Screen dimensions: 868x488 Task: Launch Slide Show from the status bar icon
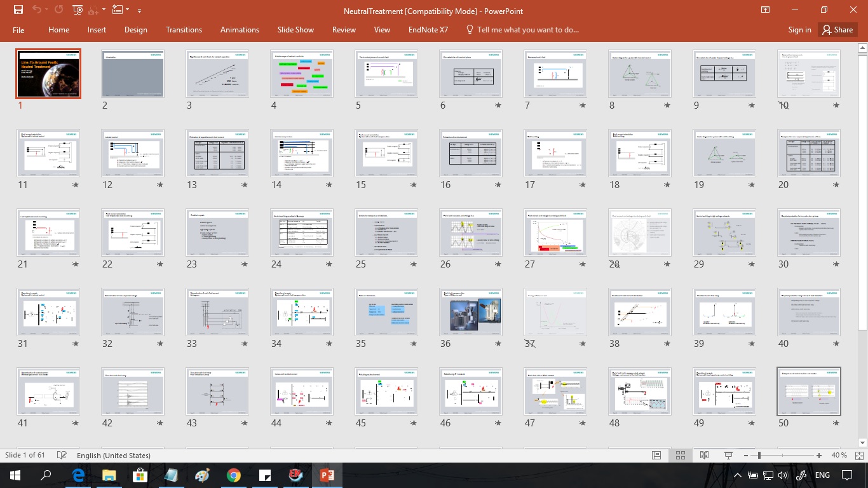pos(728,456)
